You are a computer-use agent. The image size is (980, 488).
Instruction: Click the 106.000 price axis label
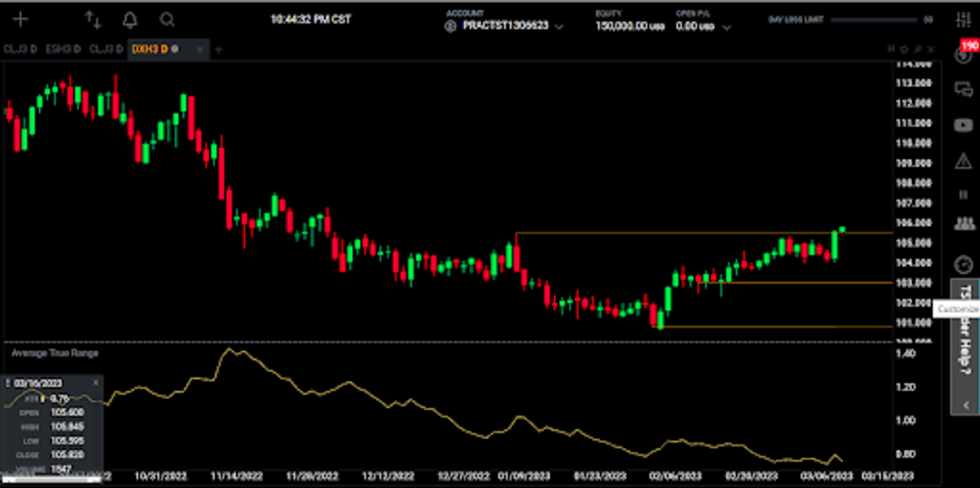[915, 223]
